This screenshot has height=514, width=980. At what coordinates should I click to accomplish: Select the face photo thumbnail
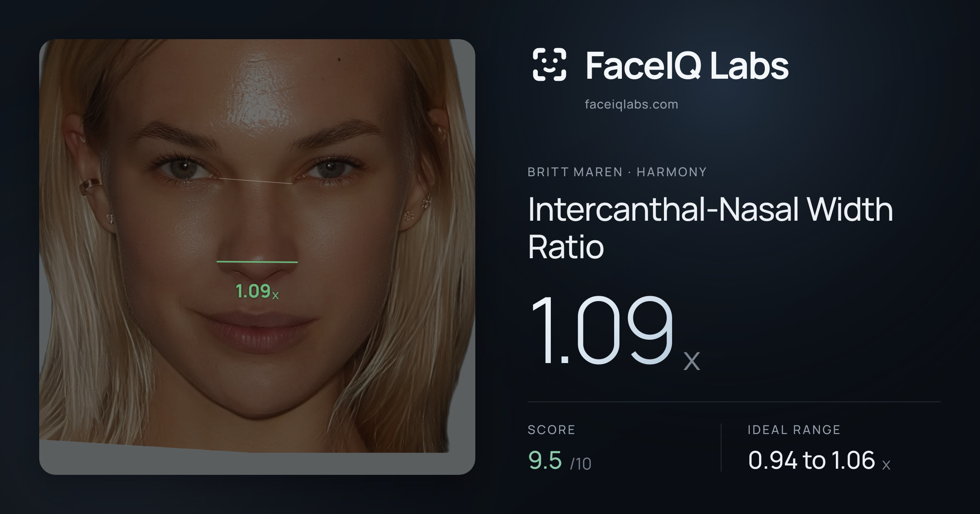[x=257, y=257]
